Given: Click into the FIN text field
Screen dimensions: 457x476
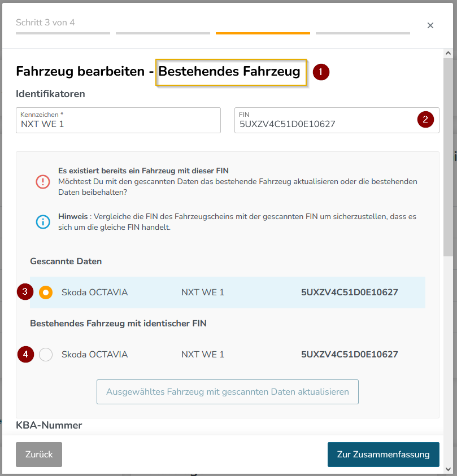Looking at the screenshot, I should pos(325,123).
